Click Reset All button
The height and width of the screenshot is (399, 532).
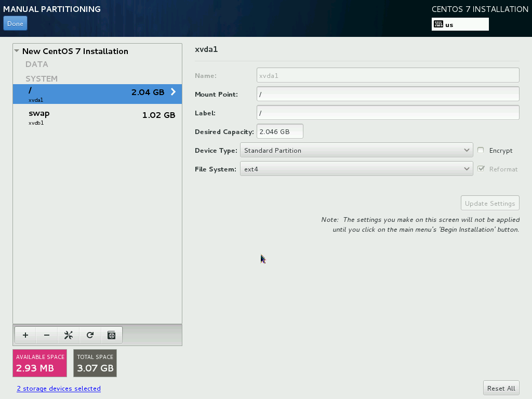click(x=501, y=388)
